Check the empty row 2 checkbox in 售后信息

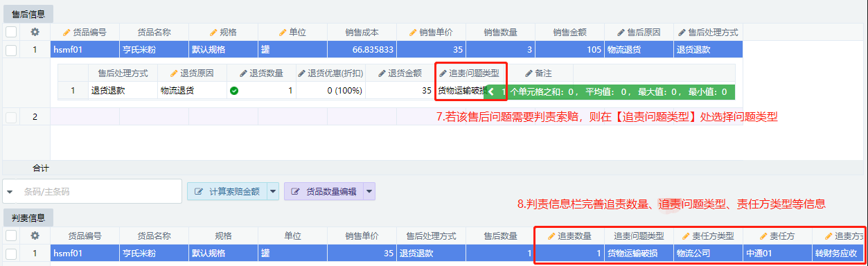point(11,117)
